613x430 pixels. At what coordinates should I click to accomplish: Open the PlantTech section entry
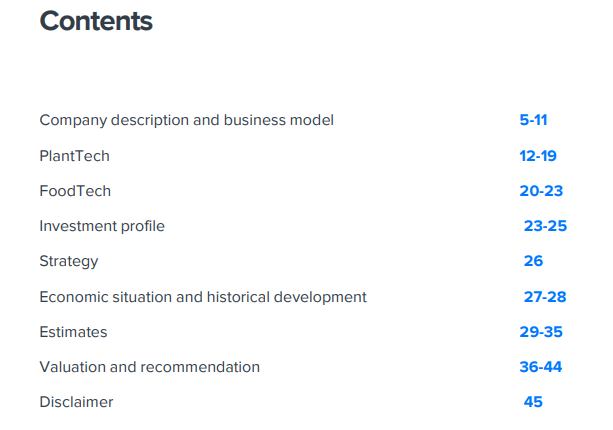click(74, 156)
